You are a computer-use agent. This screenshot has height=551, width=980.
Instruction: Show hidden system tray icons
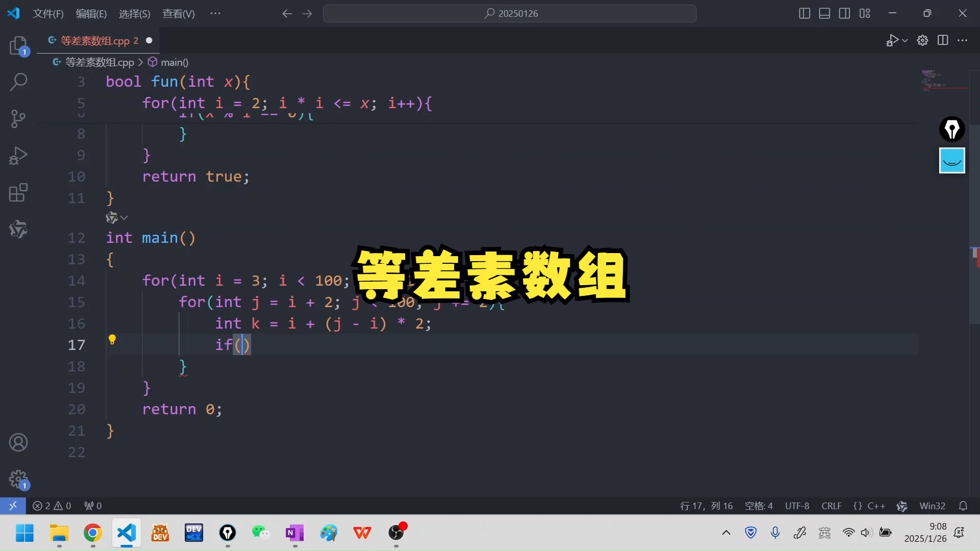(726, 533)
